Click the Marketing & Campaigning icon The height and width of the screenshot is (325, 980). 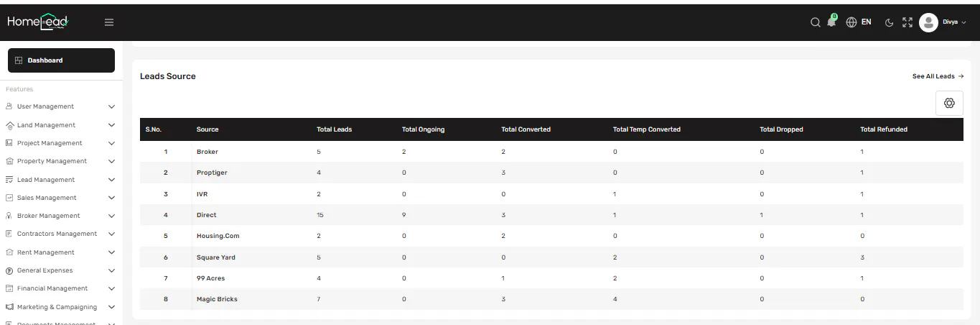pos(9,307)
